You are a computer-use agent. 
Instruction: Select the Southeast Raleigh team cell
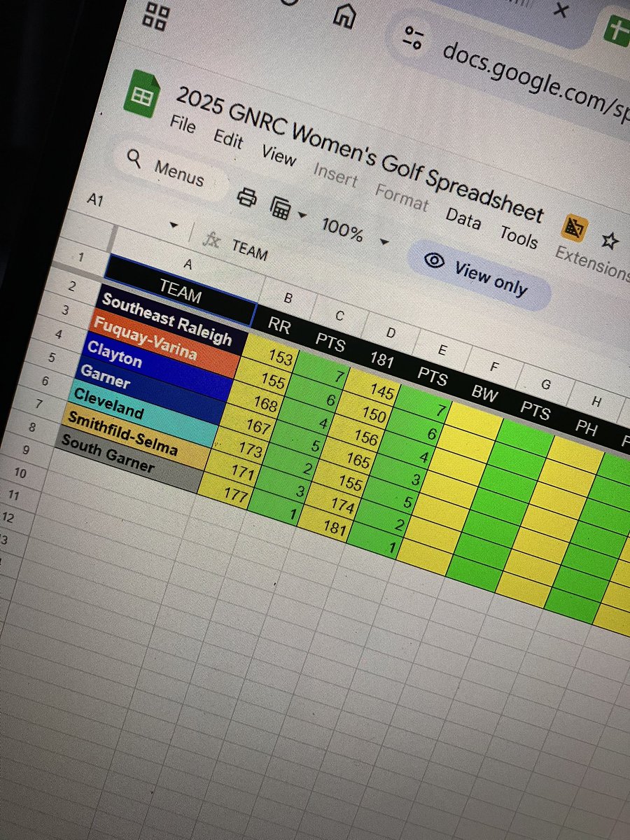167,319
